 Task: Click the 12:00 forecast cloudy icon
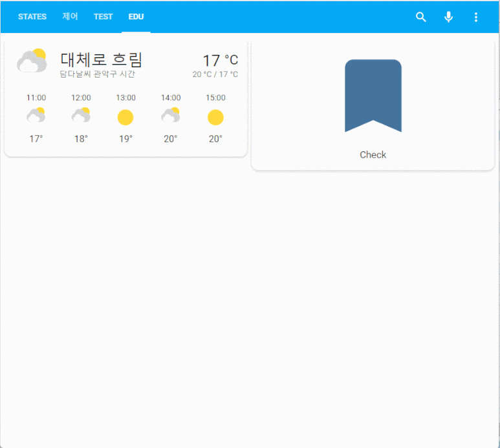pos(81,115)
